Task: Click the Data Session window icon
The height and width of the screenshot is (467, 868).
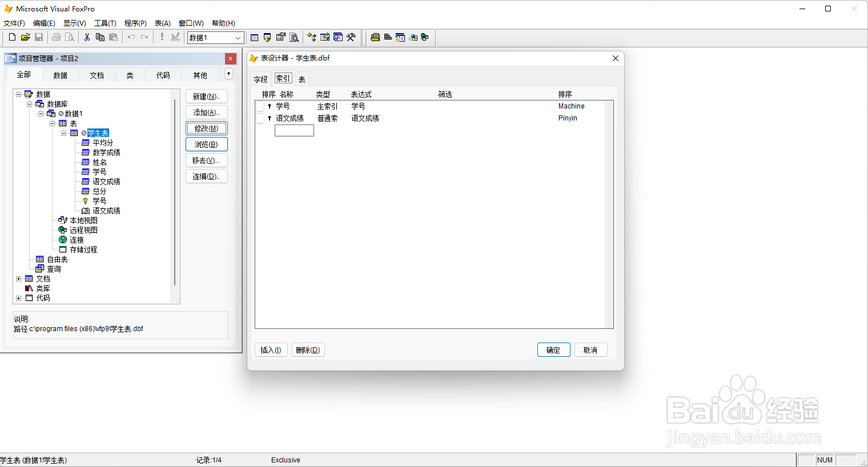Action: click(x=267, y=37)
